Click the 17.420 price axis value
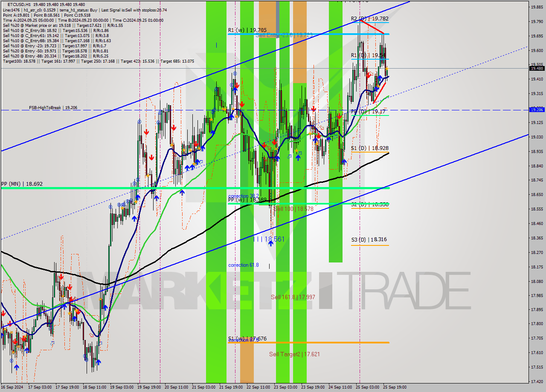Image resolution: width=546 pixels, height=392 pixels. pyautogui.click(x=537, y=381)
